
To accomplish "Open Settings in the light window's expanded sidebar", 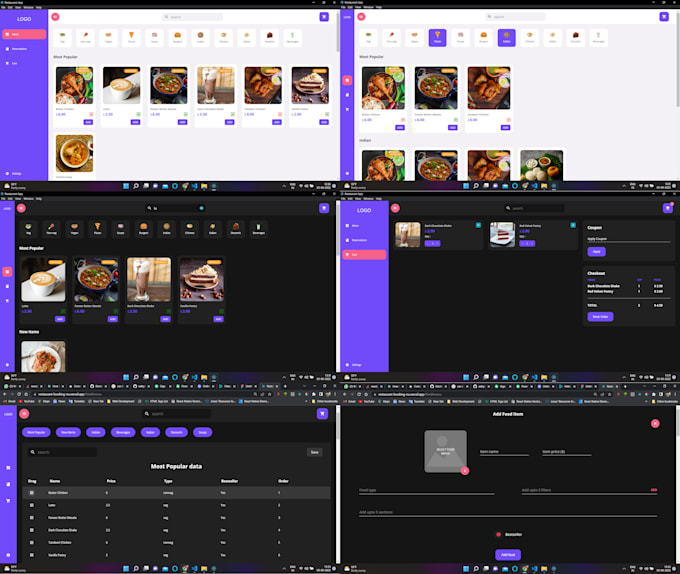I will tap(14, 173).
